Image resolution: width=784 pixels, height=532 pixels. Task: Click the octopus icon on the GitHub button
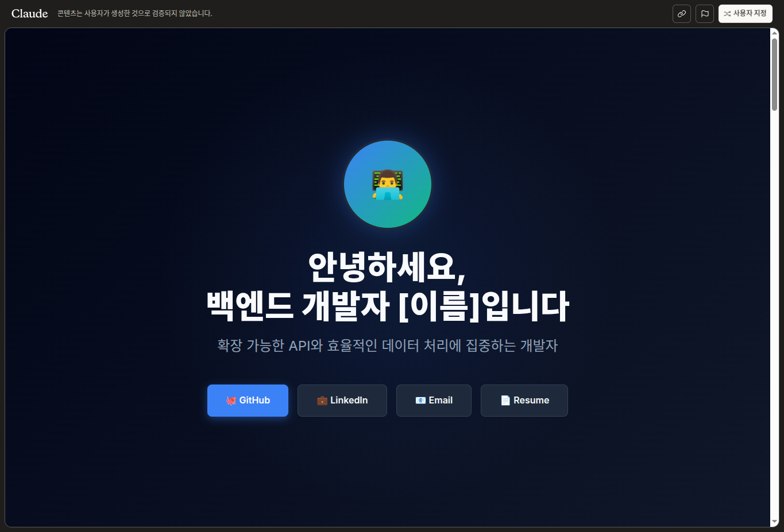pyautogui.click(x=231, y=401)
